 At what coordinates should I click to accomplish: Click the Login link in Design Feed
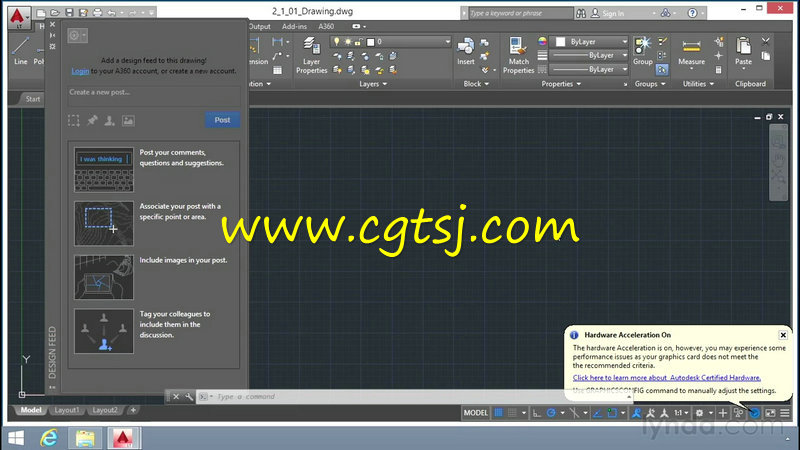(x=80, y=71)
